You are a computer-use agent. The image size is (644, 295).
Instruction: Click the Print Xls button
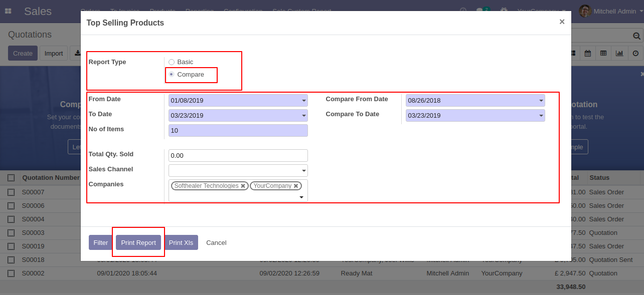[x=181, y=242]
